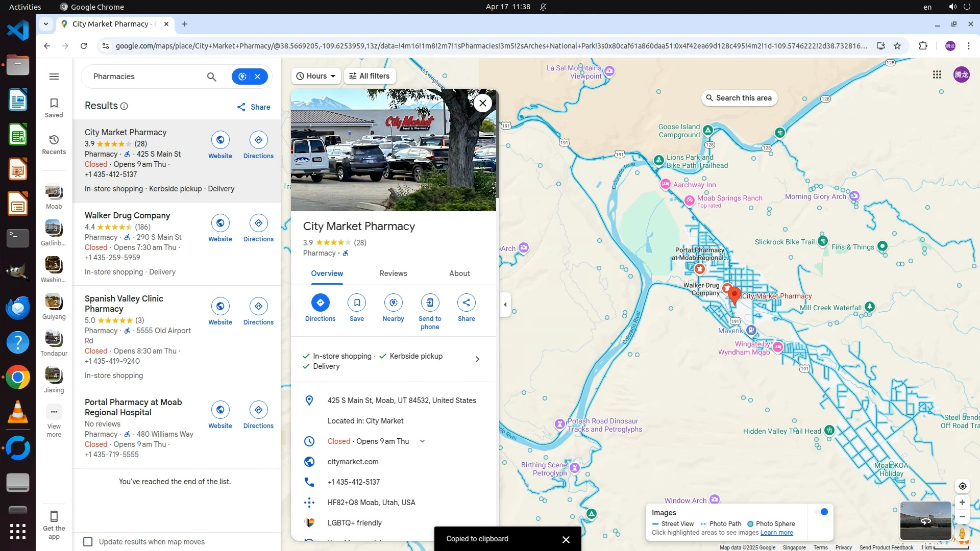Switch to the About tab

point(459,273)
